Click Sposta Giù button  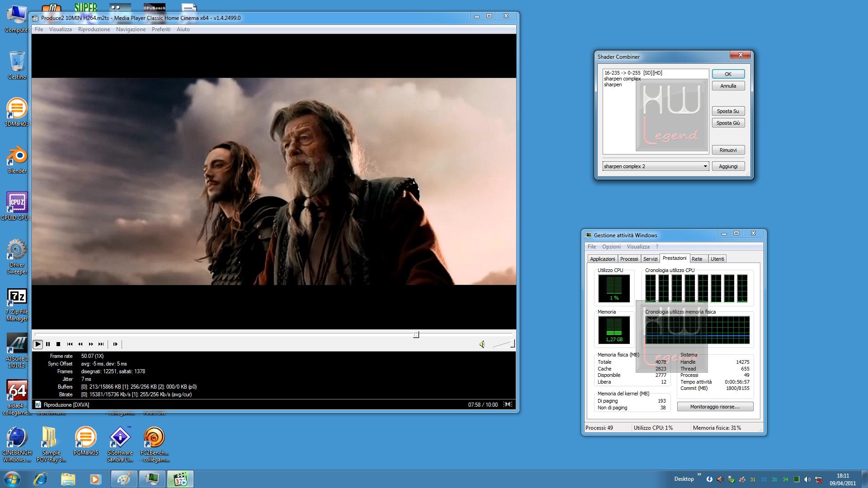click(x=728, y=123)
